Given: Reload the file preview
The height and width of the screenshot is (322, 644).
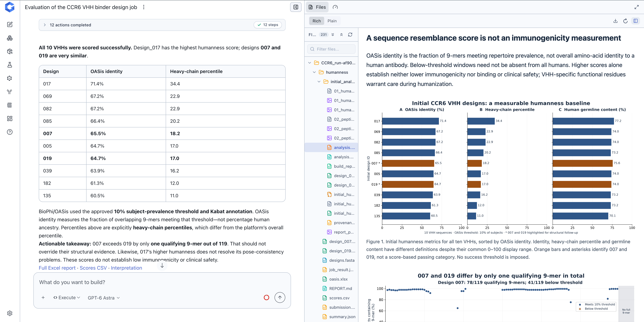Looking at the screenshot, I should (x=625, y=21).
